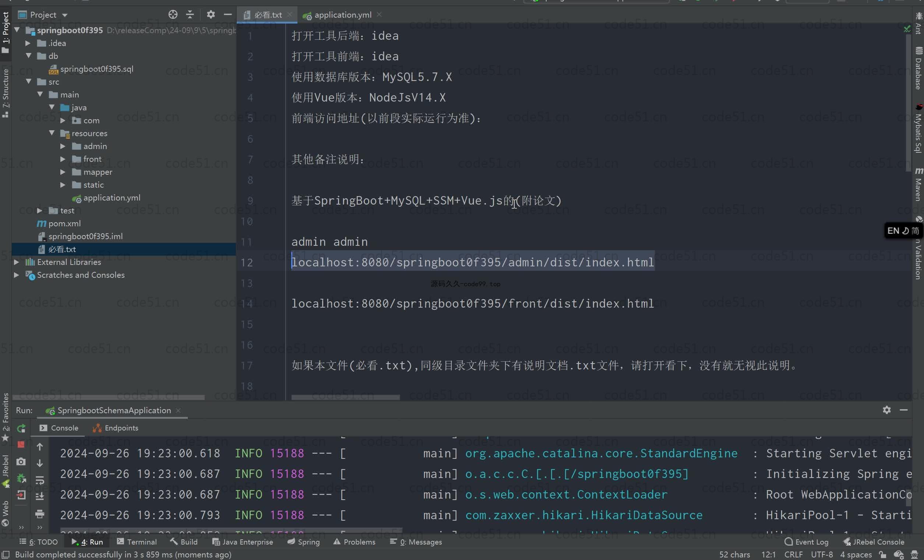Stop the running application
The width and height of the screenshot is (924, 560).
(21, 444)
